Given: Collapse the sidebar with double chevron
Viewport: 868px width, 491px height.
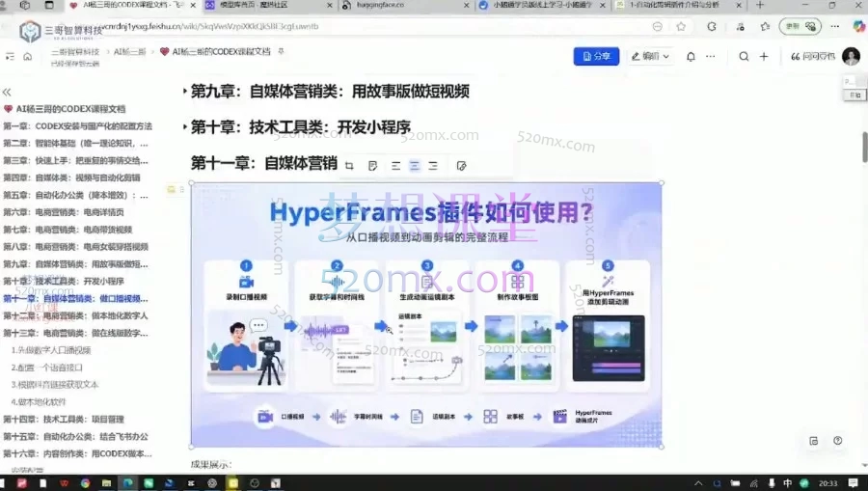Looking at the screenshot, I should [x=7, y=92].
